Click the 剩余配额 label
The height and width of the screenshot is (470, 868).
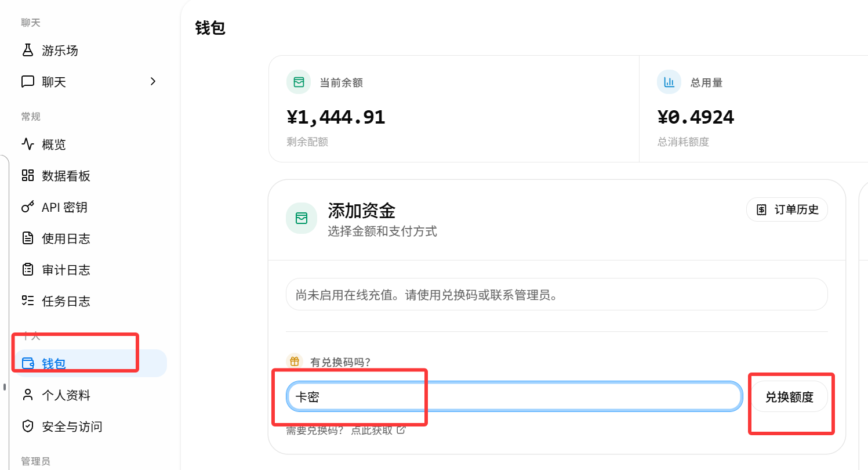[307, 142]
